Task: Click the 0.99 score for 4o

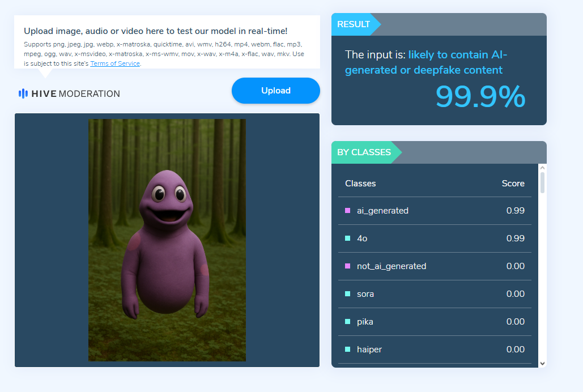Action: coord(516,238)
